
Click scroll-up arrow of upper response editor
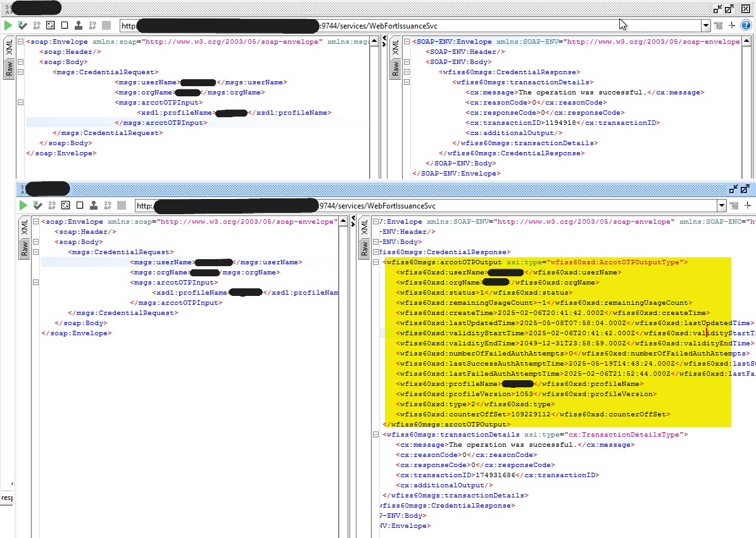tap(747, 42)
